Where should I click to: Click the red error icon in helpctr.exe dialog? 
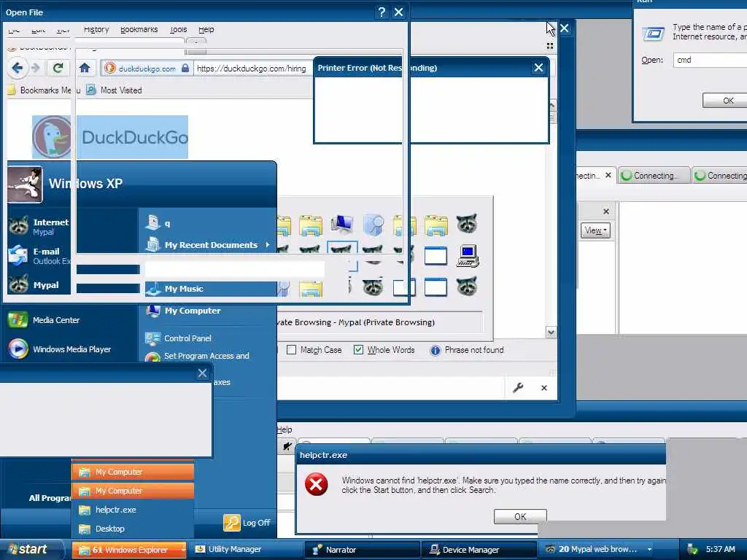[317, 485]
